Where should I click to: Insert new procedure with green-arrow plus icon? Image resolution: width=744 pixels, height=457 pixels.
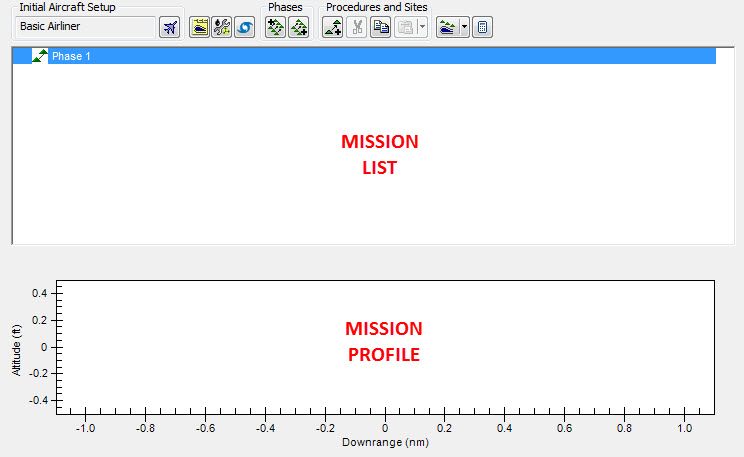(x=333, y=27)
